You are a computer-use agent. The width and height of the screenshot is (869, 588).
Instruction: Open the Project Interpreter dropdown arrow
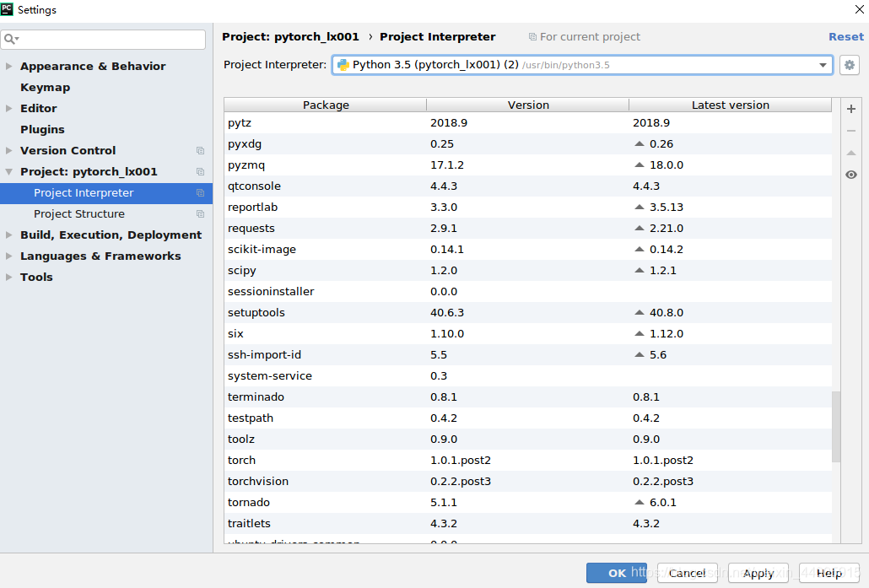[823, 65]
